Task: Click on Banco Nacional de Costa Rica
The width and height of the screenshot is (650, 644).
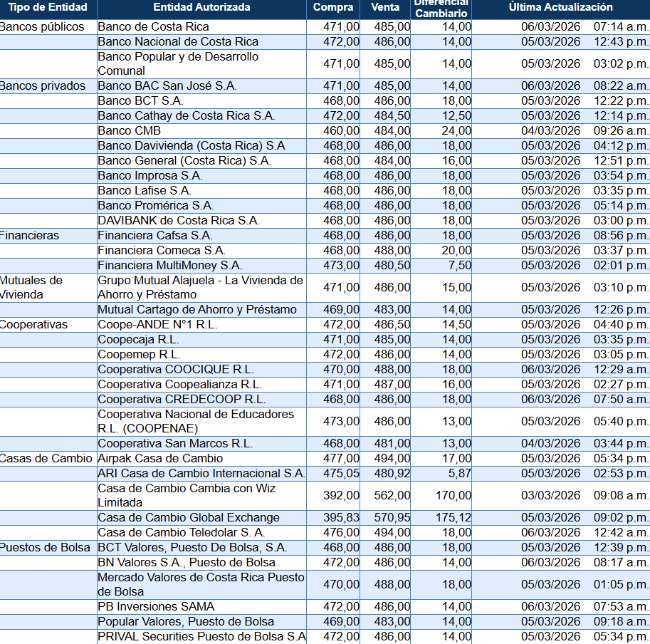Action: pos(178,41)
